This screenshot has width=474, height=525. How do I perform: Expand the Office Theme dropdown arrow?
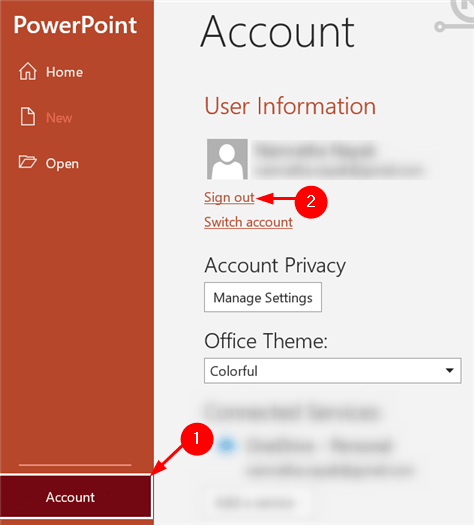450,370
